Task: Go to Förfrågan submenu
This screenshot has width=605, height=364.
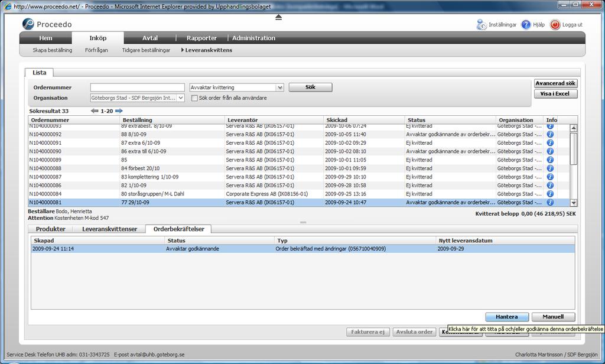Action: (x=96, y=50)
